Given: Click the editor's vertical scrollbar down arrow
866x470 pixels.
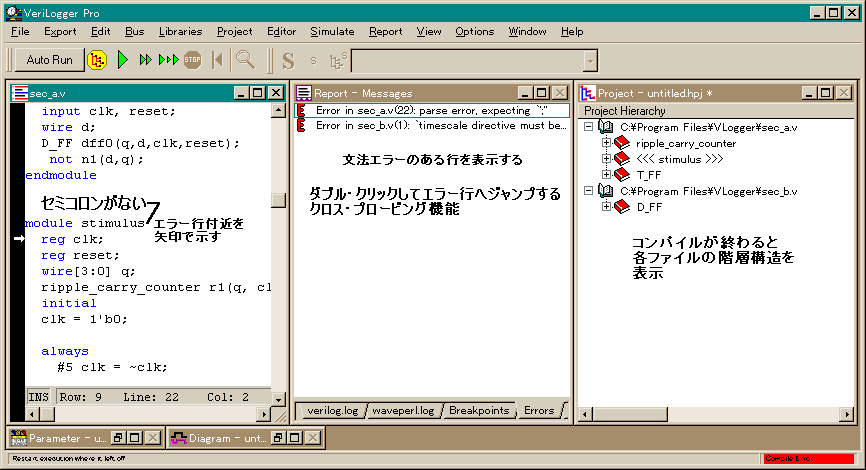Looking at the screenshot, I should (279, 397).
